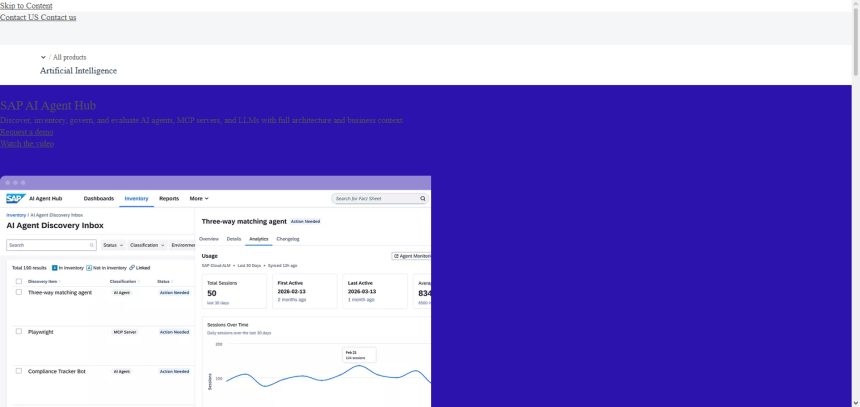The image size is (860, 407).
Task: Click the Sessions Over Time chart title
Action: (228, 325)
